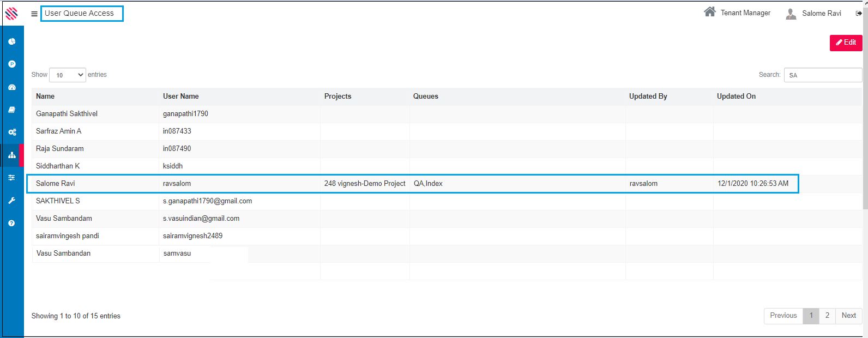The height and width of the screenshot is (338, 868).
Task: Open the circled P icon in sidebar
Action: tap(12, 64)
